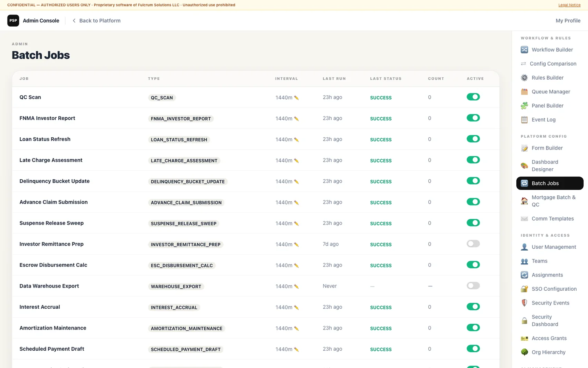
Task: Click the Interval column header
Action: (287, 79)
